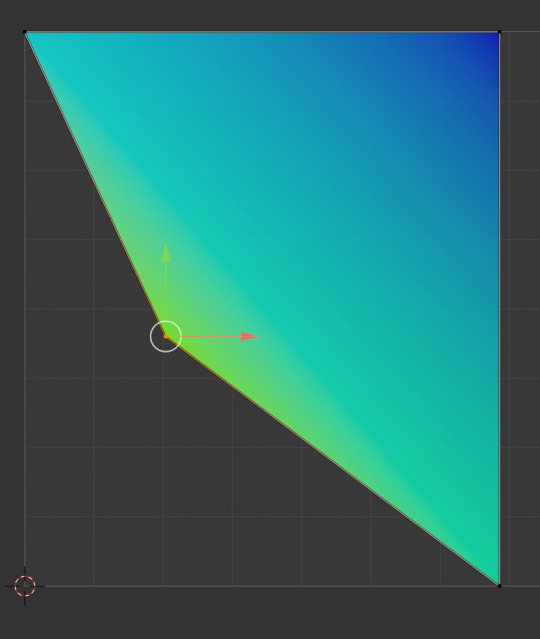Select the right vertical UV edge
540x639 pixels.
[500, 308]
